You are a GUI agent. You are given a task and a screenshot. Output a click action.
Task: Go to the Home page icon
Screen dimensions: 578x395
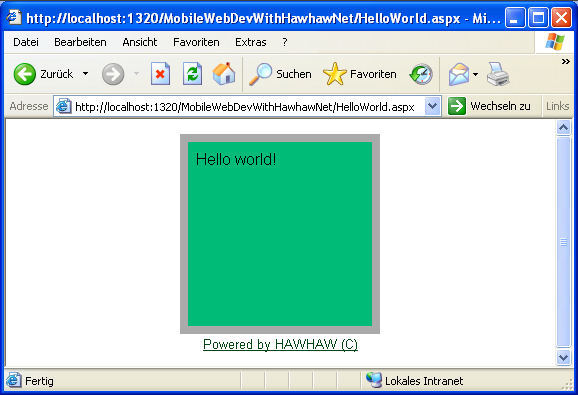[224, 74]
